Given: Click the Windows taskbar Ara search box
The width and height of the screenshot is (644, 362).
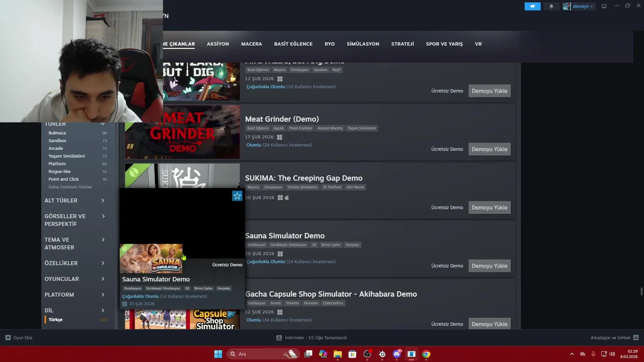Looking at the screenshot, I should pos(263,354).
